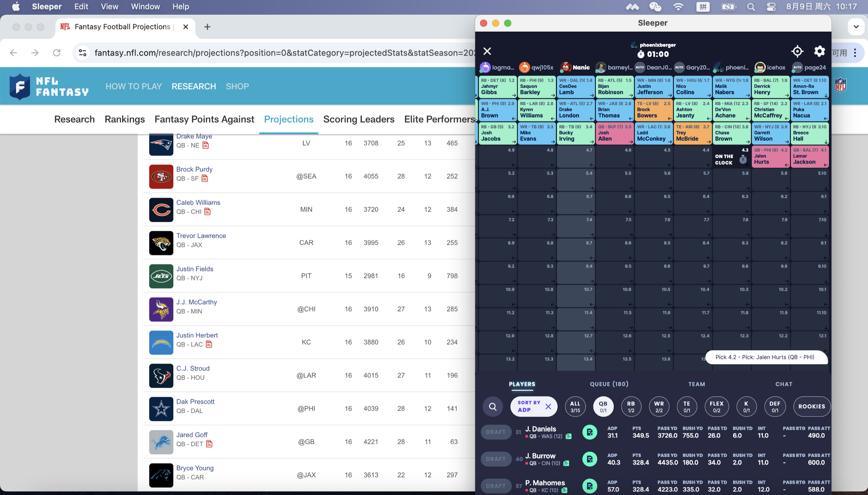Image resolution: width=868 pixels, height=495 pixels.
Task: Go back in the browser
Action: pyautogui.click(x=13, y=53)
